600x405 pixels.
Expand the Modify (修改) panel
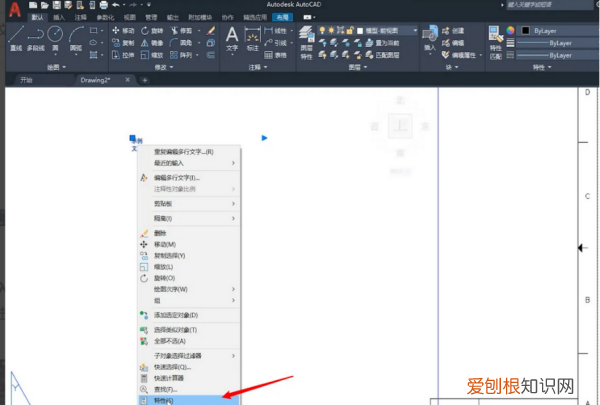(164, 67)
